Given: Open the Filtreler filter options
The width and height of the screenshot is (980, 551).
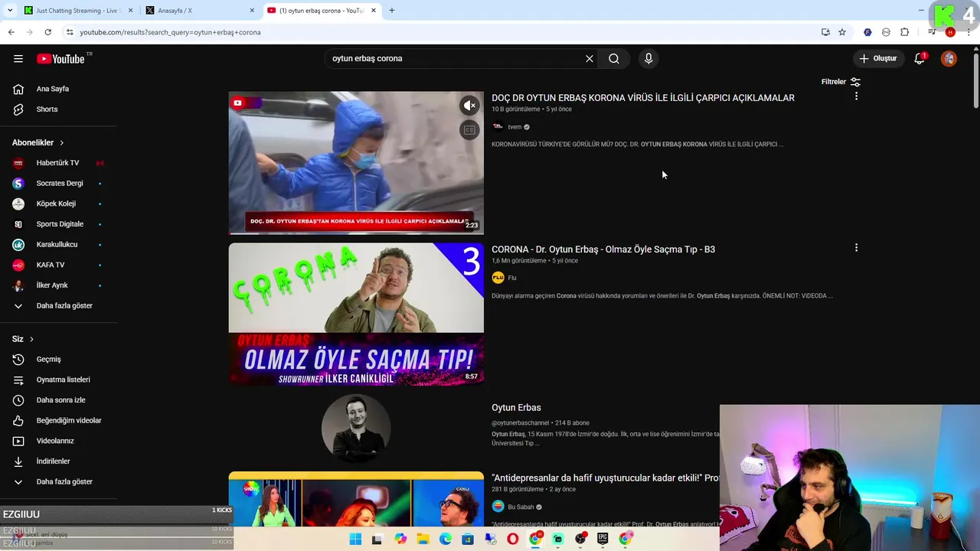Looking at the screenshot, I should point(841,82).
